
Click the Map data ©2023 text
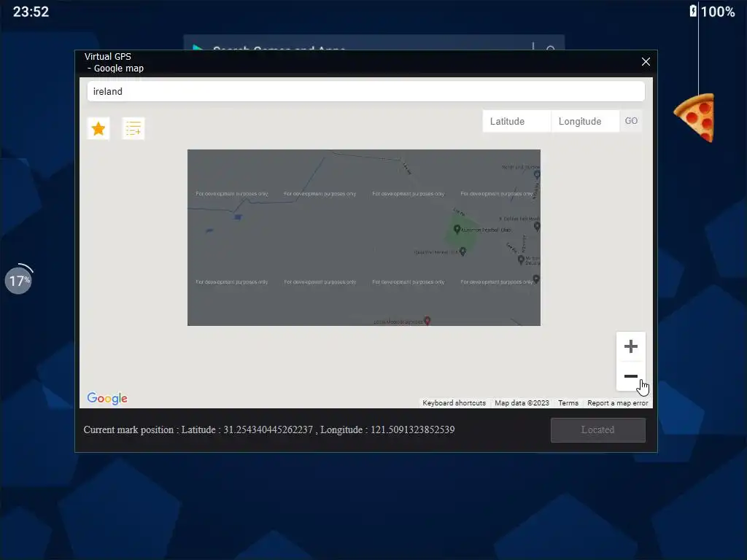pos(522,402)
